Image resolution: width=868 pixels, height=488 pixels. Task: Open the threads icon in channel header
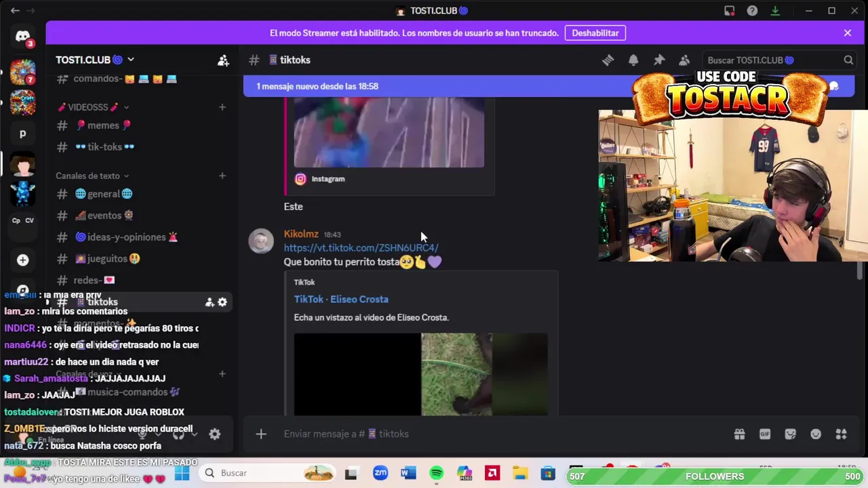point(608,60)
